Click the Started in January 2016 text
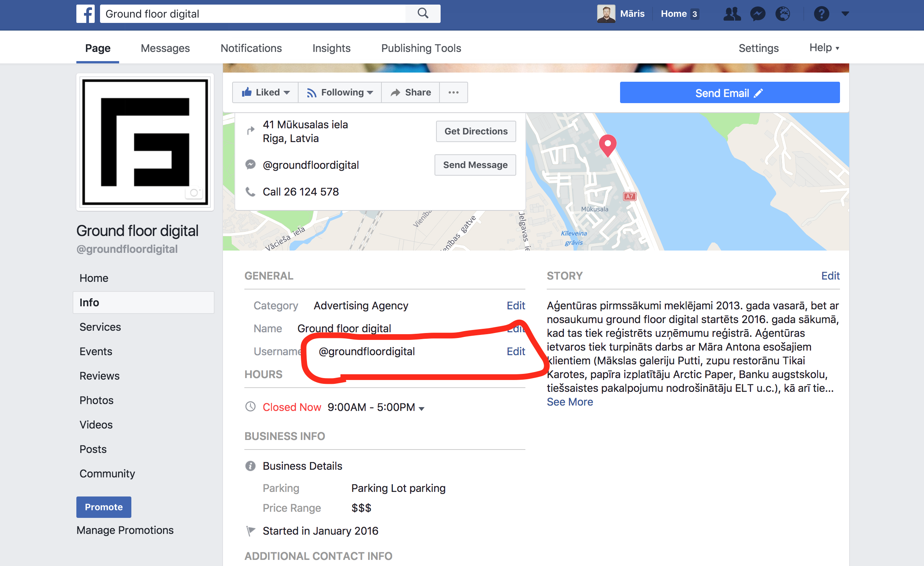The height and width of the screenshot is (566, 924). (x=320, y=531)
